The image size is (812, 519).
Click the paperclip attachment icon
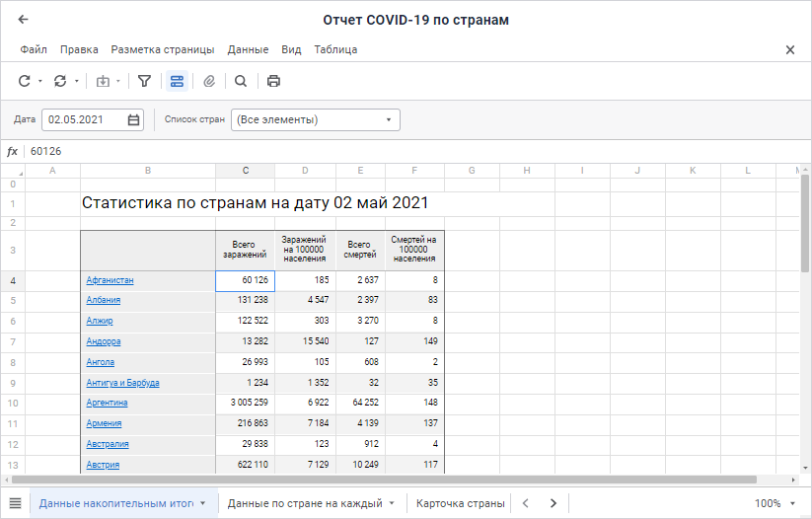tap(209, 81)
